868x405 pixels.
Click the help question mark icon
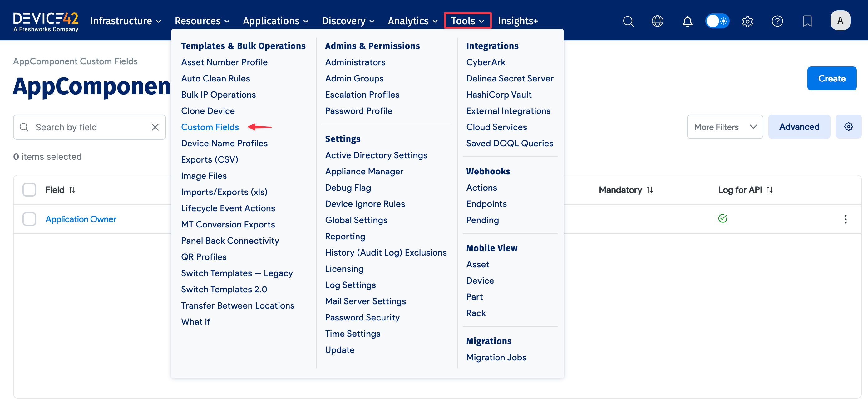777,21
